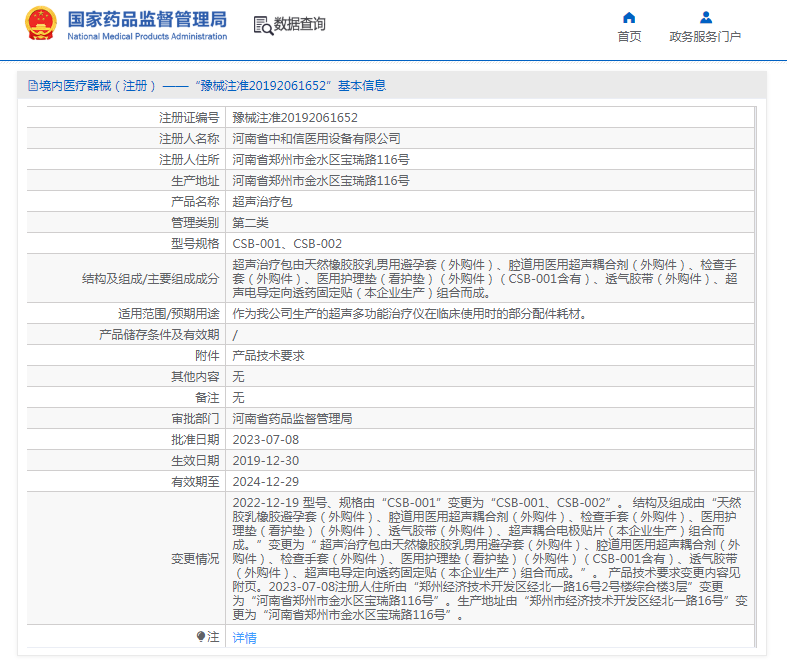Image resolution: width=787 pixels, height=665 pixels.
Task: Click the 注册证编号 row label
Action: [189, 117]
